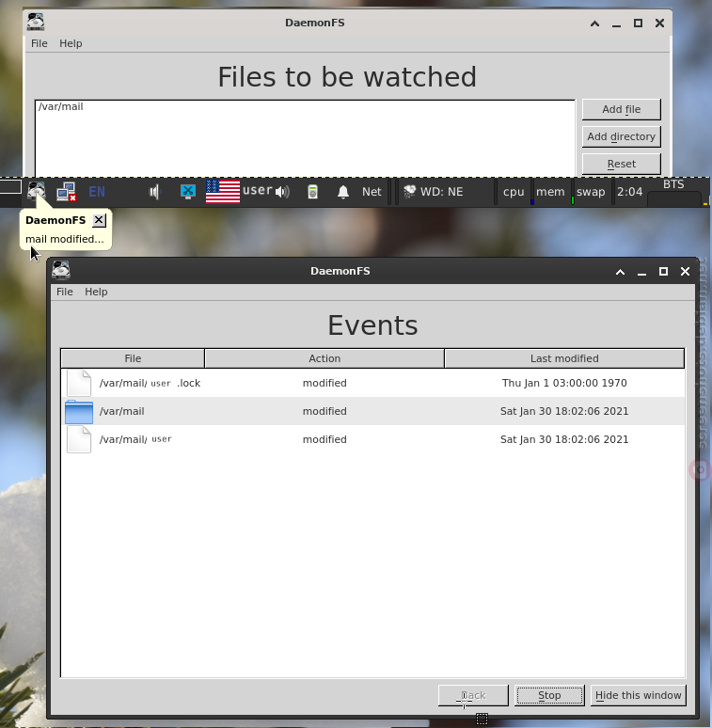Click the app icon in the Events window title bar
Viewport: 712px width, 728px height.
click(61, 270)
